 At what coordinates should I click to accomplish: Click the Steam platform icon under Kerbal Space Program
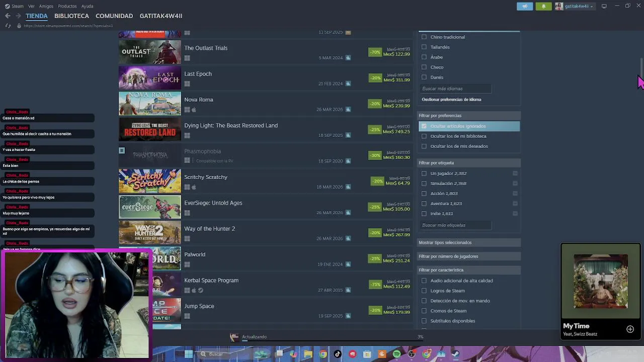tap(200, 290)
